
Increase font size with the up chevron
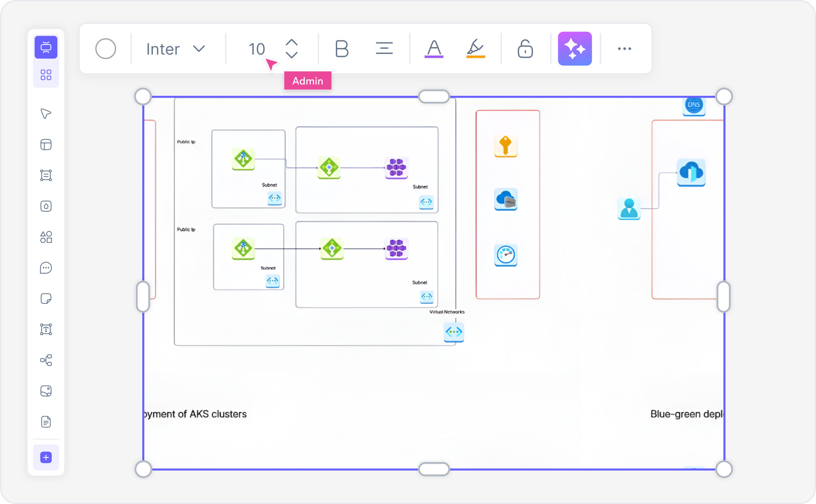[x=291, y=42]
